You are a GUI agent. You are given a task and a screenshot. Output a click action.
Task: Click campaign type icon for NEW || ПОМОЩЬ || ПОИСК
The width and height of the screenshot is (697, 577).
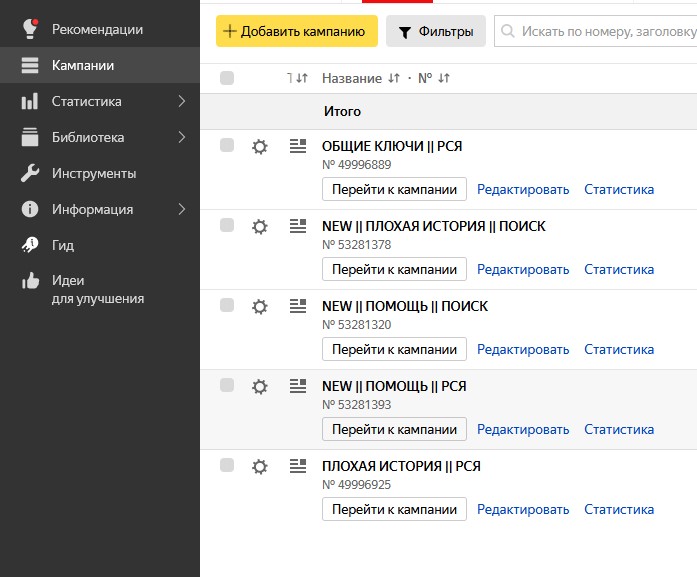tap(298, 306)
